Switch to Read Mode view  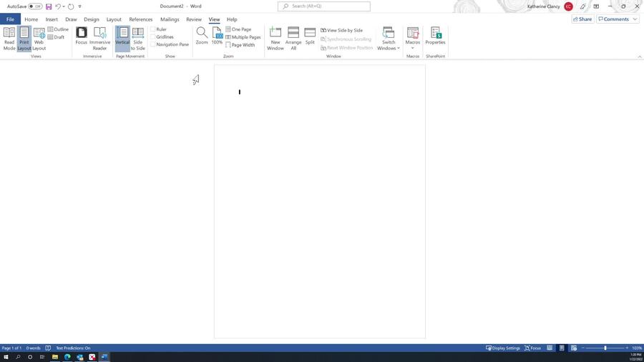[9, 39]
